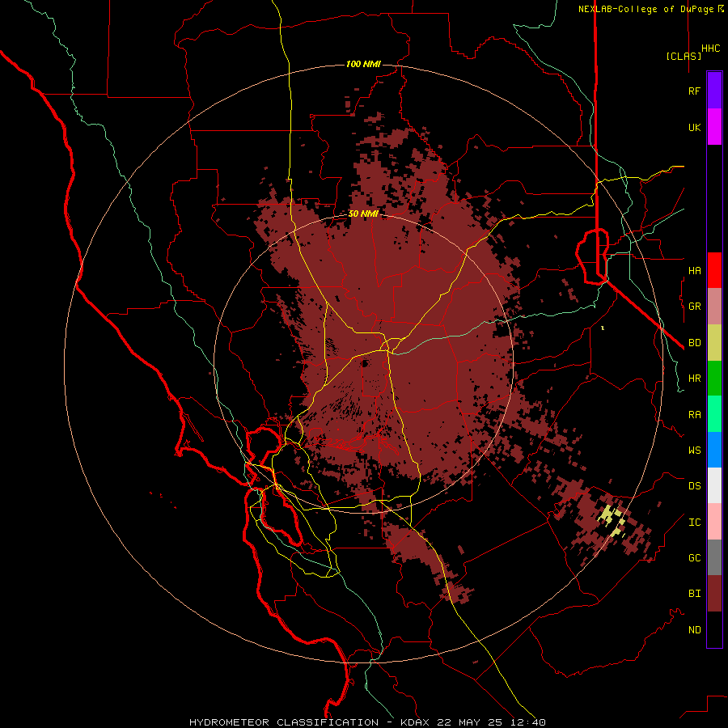This screenshot has height=728, width=728.
Task: Click the DS legend label
Action: [x=694, y=486]
